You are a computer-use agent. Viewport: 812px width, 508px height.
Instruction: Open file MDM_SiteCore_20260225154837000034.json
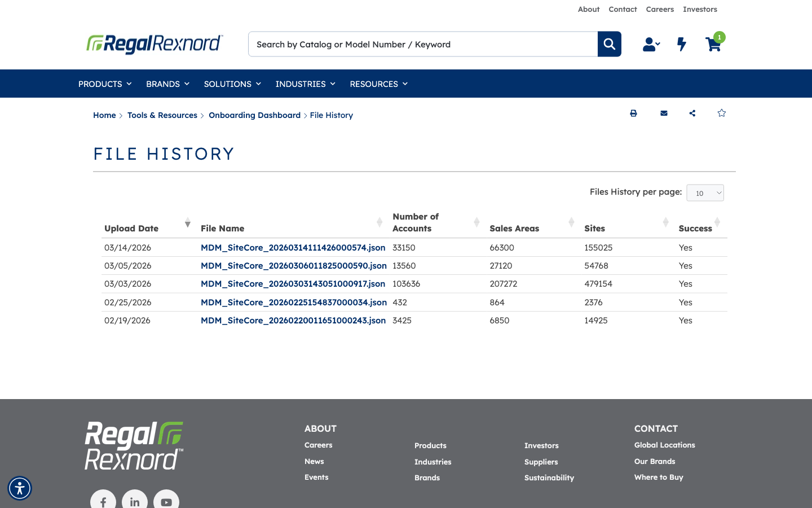coord(294,303)
